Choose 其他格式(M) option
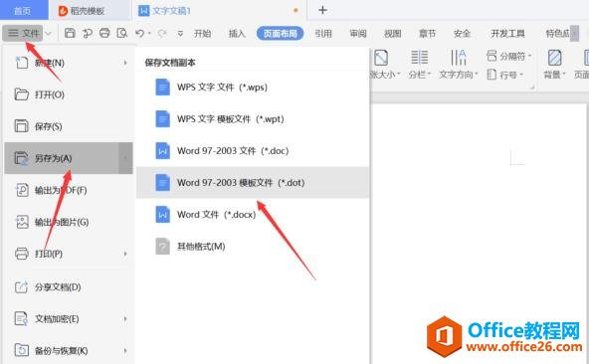This screenshot has width=589, height=364. click(253, 247)
